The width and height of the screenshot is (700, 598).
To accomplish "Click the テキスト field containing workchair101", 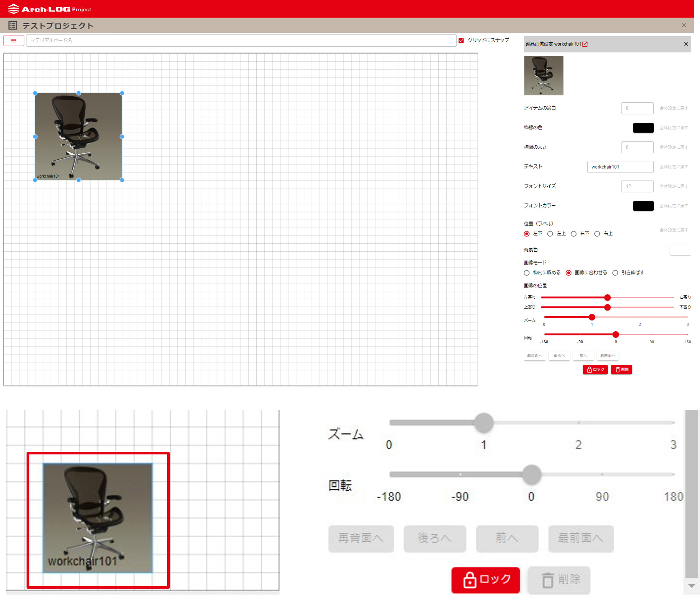I will (x=620, y=167).
